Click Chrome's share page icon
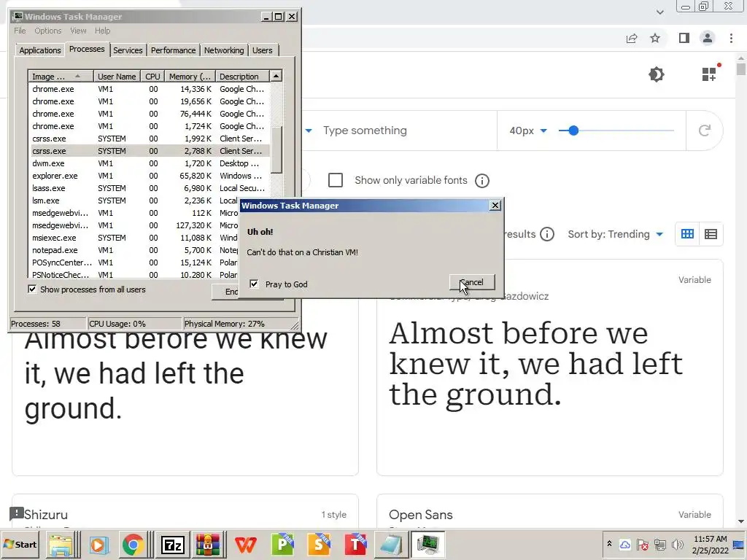 632,39
